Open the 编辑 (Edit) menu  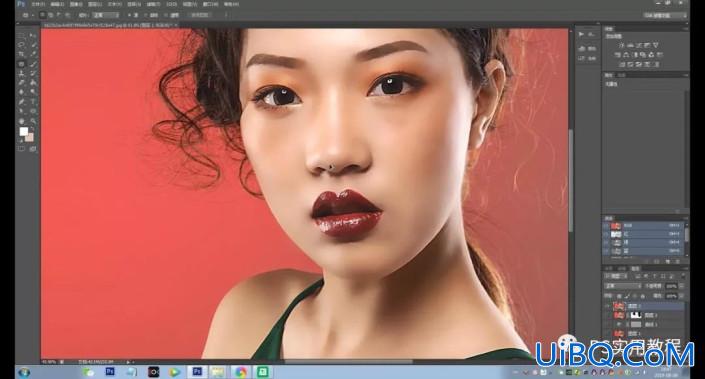pos(57,4)
